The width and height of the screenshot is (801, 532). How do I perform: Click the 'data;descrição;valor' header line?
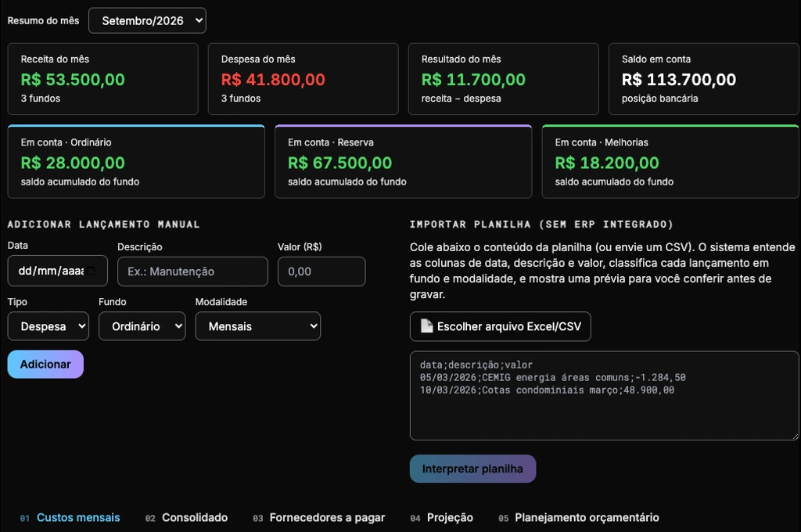pyautogui.click(x=476, y=365)
